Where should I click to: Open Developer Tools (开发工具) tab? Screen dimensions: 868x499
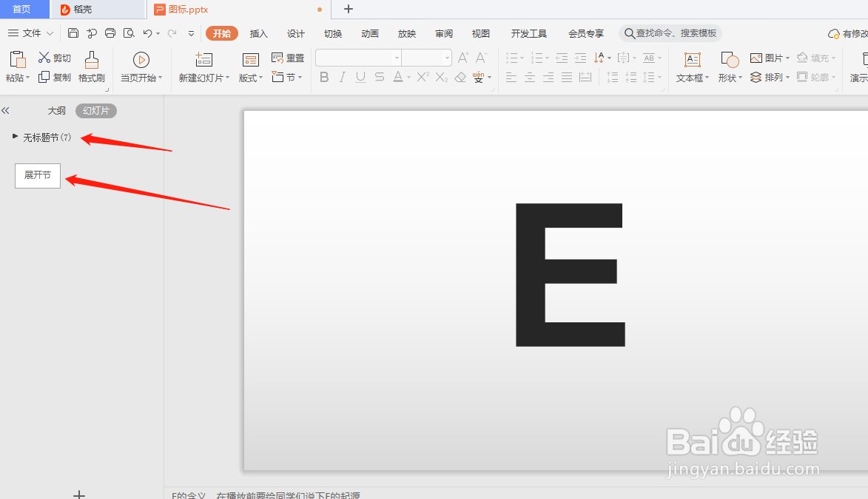(528, 34)
